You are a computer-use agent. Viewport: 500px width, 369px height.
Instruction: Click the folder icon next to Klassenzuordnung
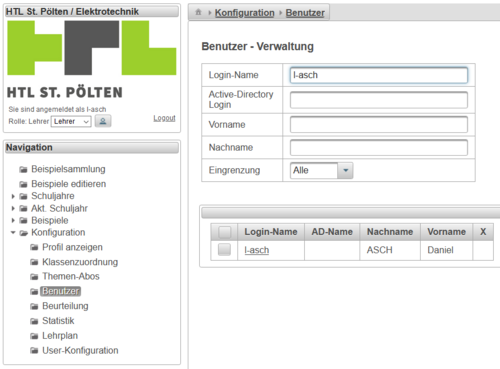point(34,262)
